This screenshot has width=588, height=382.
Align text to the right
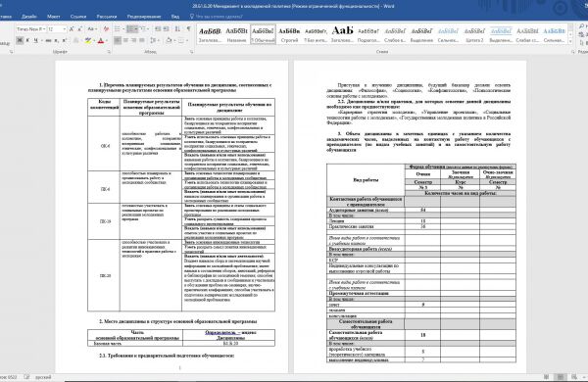click(134, 40)
